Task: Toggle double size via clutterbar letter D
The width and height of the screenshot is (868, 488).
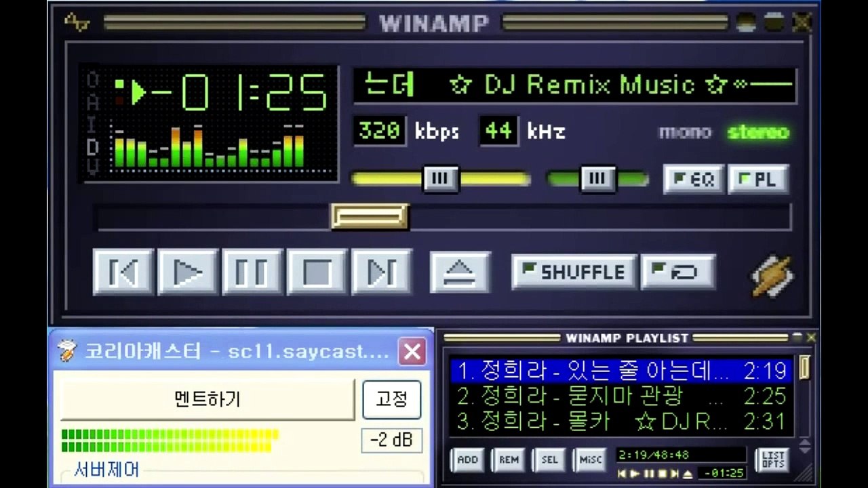Action: pos(93,146)
